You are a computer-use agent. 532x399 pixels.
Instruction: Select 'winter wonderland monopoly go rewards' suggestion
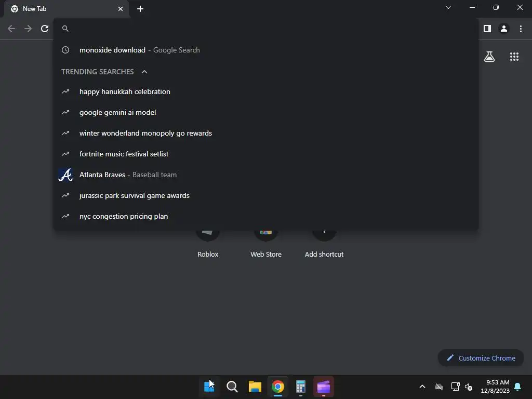coord(266,133)
